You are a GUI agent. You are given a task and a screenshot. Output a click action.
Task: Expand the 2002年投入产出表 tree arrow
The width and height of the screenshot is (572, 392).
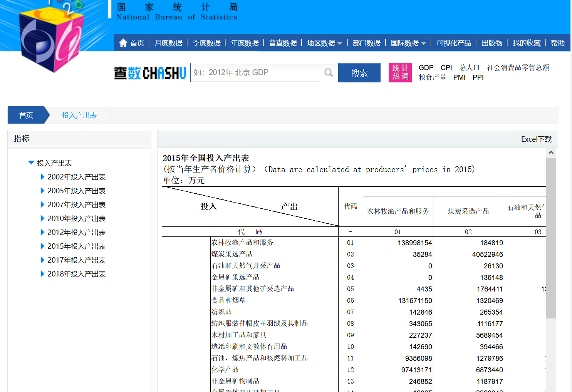pyautogui.click(x=42, y=177)
